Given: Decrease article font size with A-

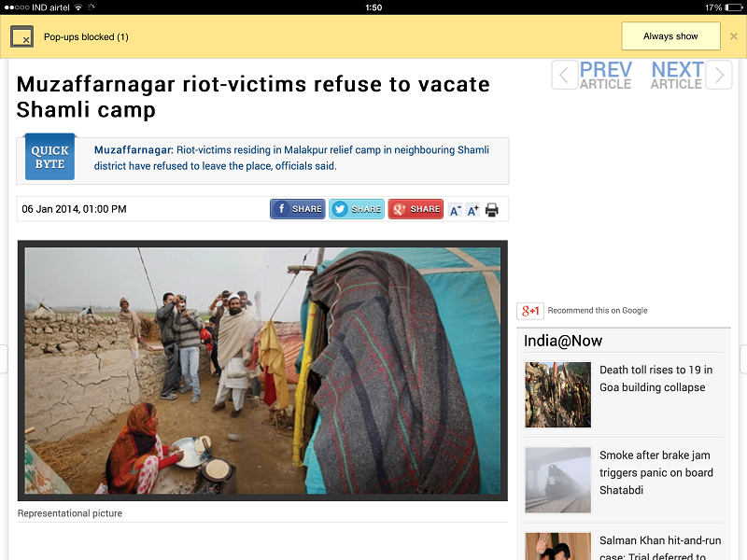Looking at the screenshot, I should tap(455, 210).
